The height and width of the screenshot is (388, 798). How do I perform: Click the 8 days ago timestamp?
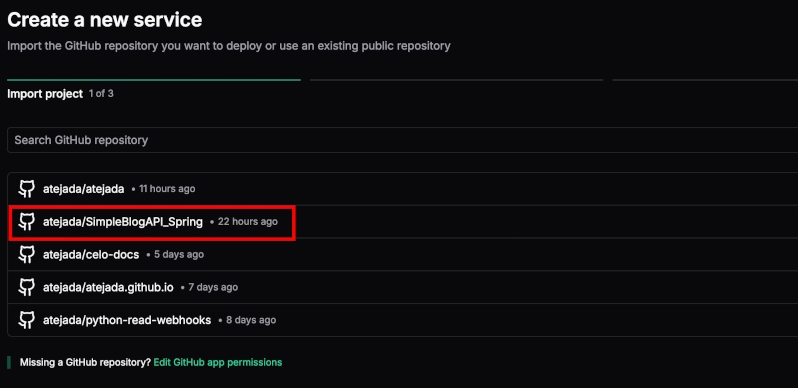(251, 320)
